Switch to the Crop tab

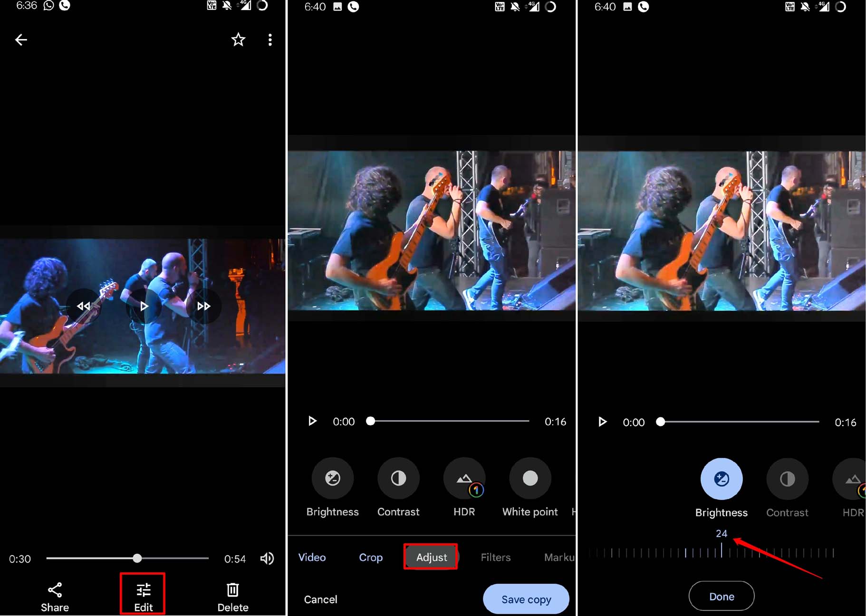coord(370,557)
